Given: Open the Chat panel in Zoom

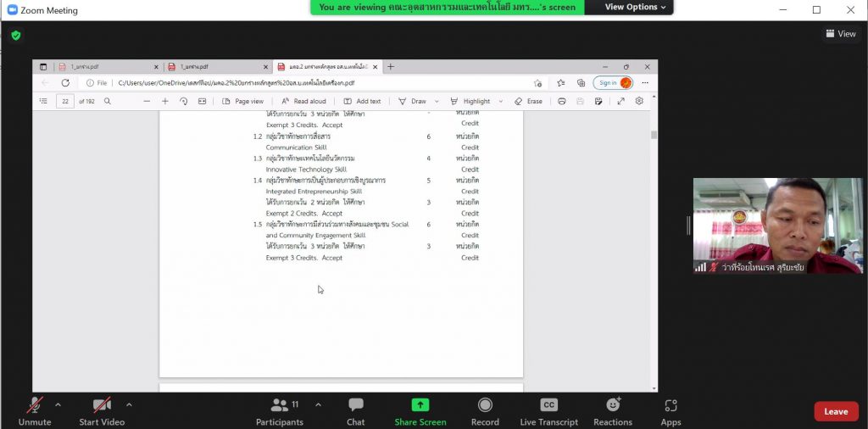Looking at the screenshot, I should 355,411.
